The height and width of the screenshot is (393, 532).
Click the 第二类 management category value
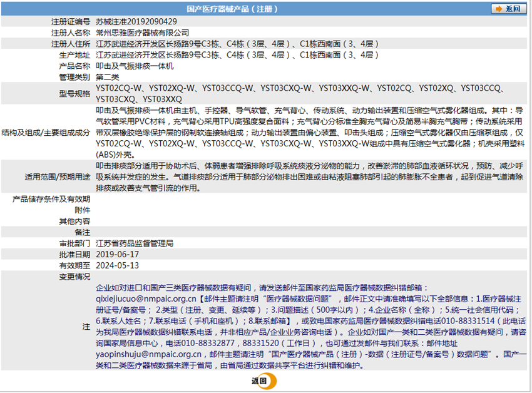[107, 77]
